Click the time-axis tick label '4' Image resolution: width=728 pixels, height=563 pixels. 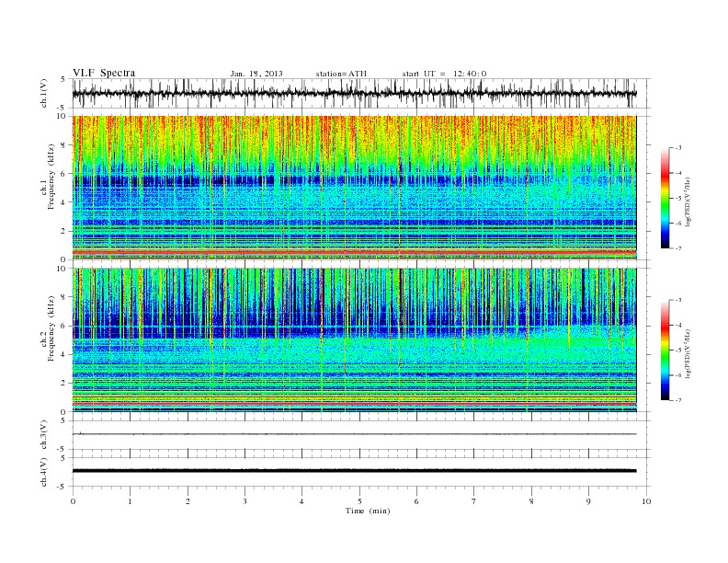301,501
